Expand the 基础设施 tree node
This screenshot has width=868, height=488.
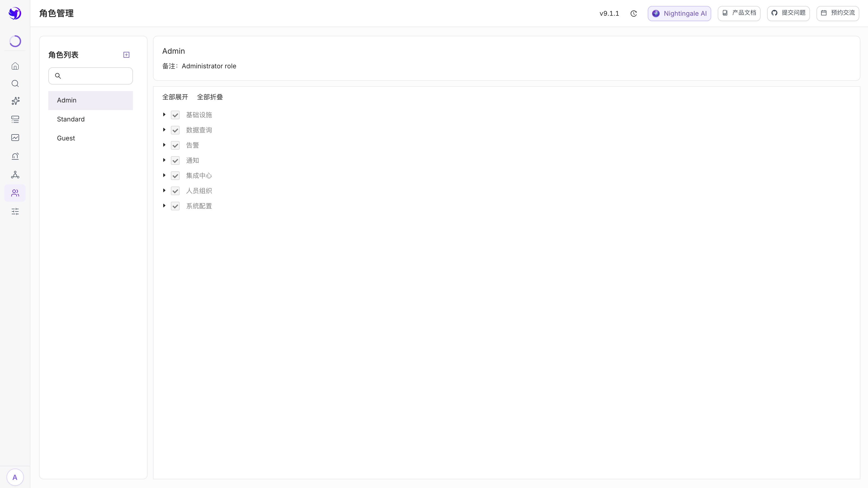164,114
